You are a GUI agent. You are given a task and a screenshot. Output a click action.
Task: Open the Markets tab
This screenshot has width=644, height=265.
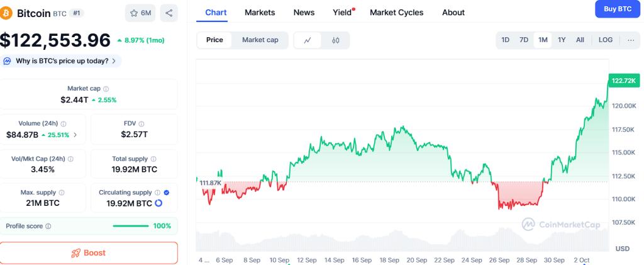pyautogui.click(x=260, y=13)
